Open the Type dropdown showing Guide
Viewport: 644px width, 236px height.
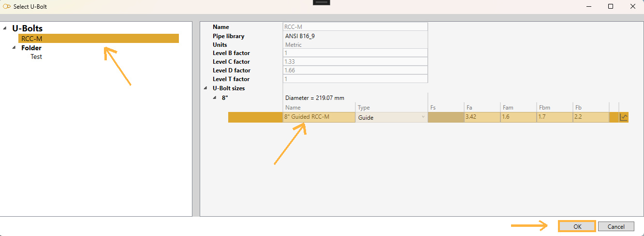click(x=424, y=117)
